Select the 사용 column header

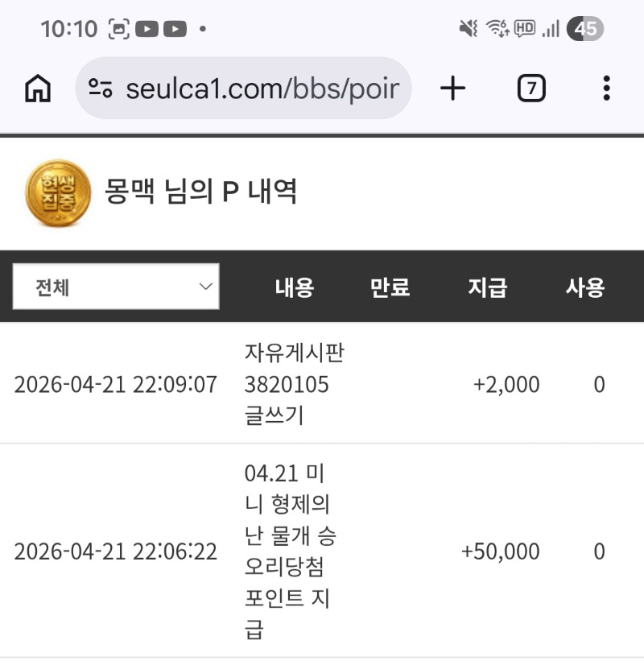tap(585, 287)
